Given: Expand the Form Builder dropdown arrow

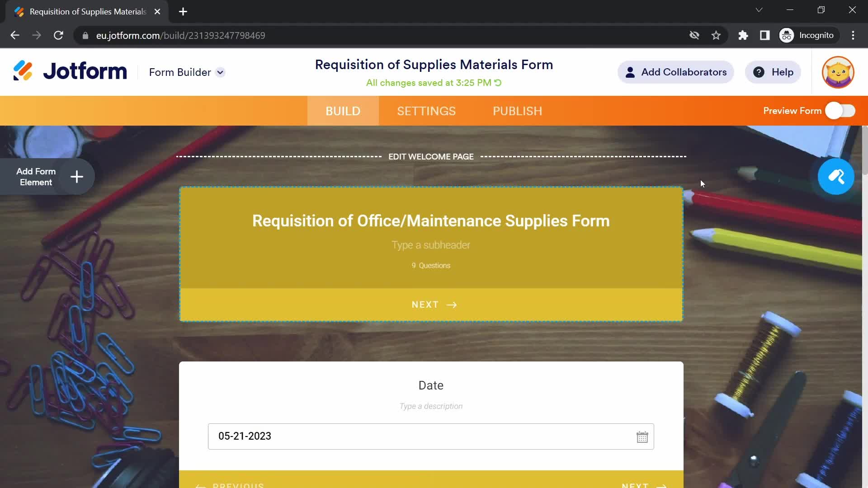Looking at the screenshot, I should (221, 72).
